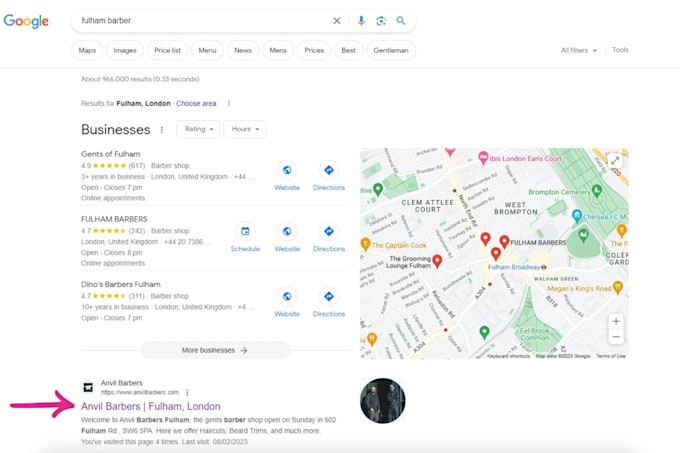
Task: Switch to the Maps filter tab
Action: [87, 50]
